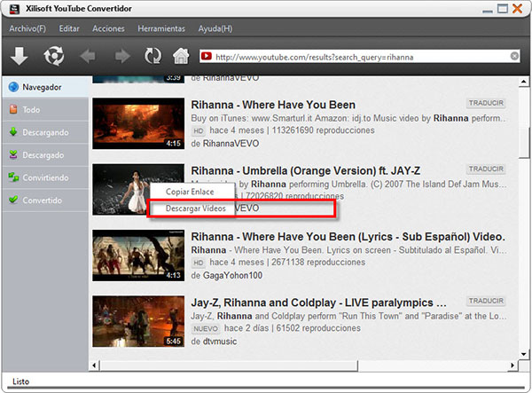Click the convert circular arrows icon

[x=53, y=56]
